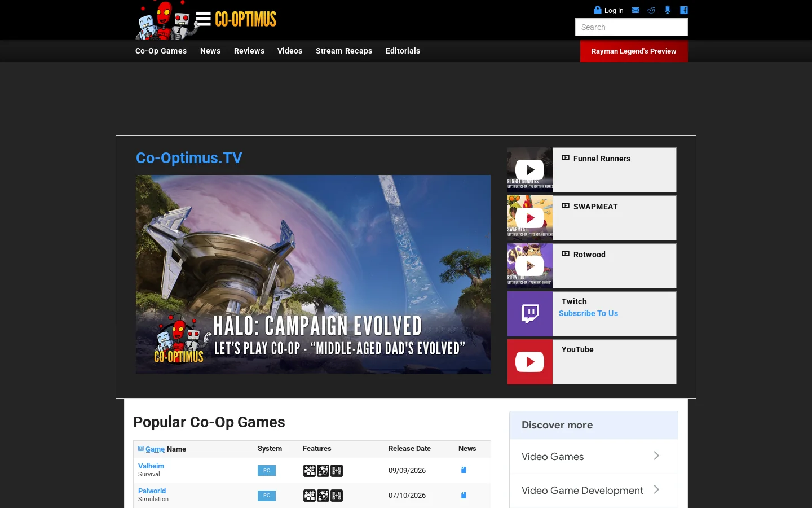This screenshot has height=508, width=812.
Task: Open the hamburger menu beside the logo
Action: pyautogui.click(x=204, y=19)
